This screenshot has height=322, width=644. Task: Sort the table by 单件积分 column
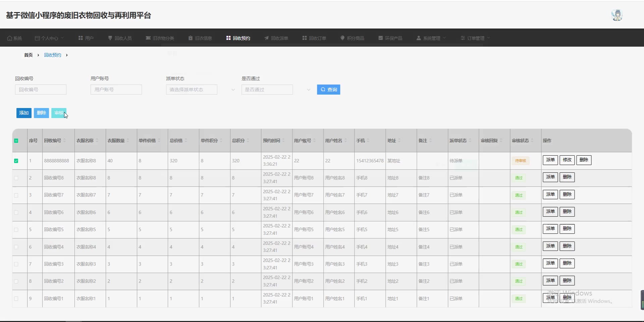tap(221, 141)
